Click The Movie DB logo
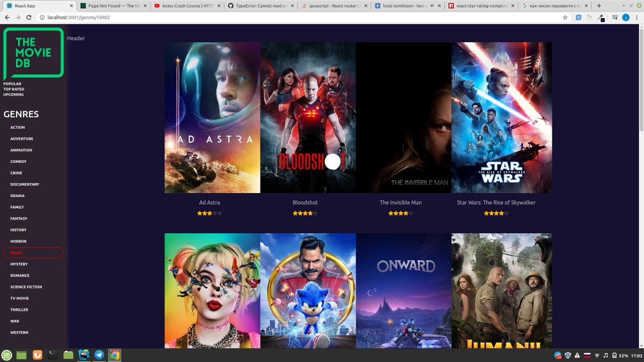The height and width of the screenshot is (362, 644). 34,53
